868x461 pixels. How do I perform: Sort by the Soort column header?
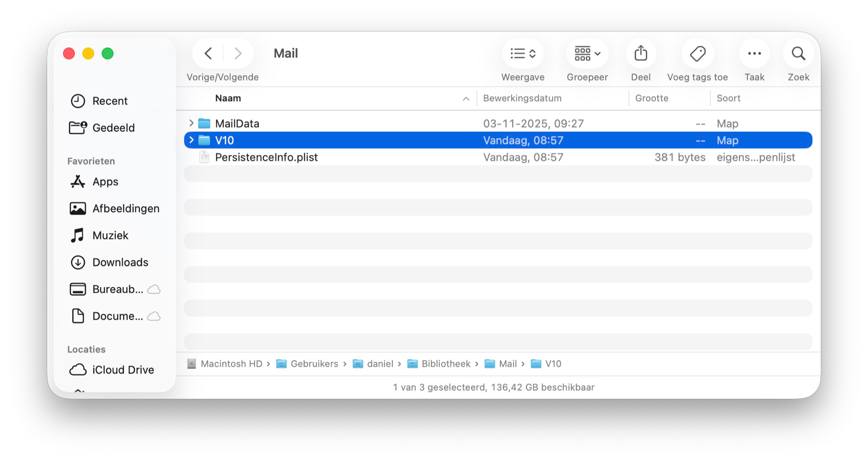tap(728, 98)
